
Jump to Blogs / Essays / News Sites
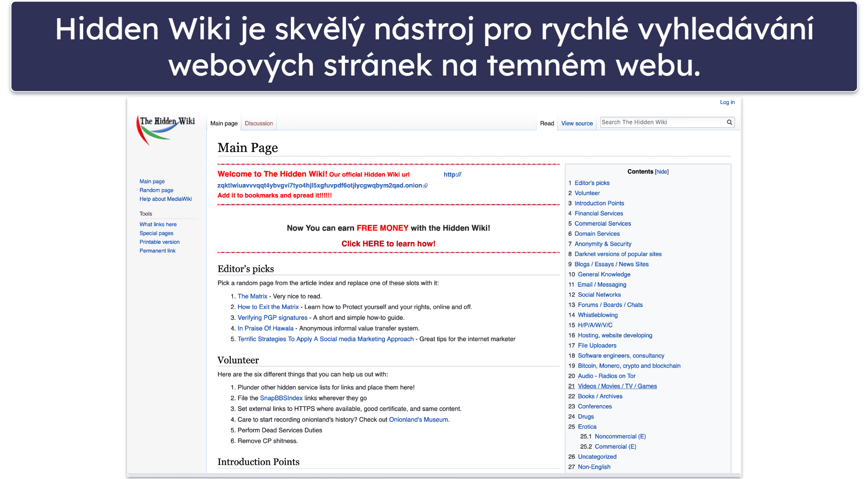pyautogui.click(x=612, y=265)
